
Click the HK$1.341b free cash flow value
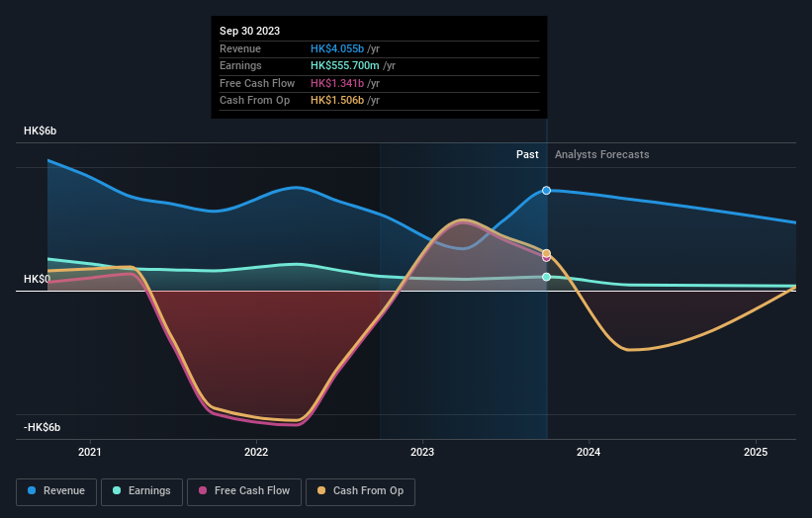point(337,83)
